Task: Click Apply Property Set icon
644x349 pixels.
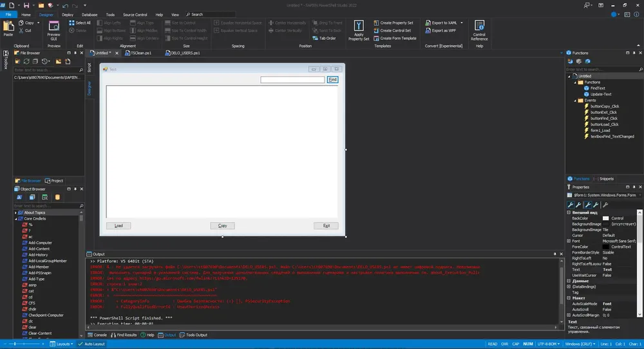Action: tap(359, 26)
